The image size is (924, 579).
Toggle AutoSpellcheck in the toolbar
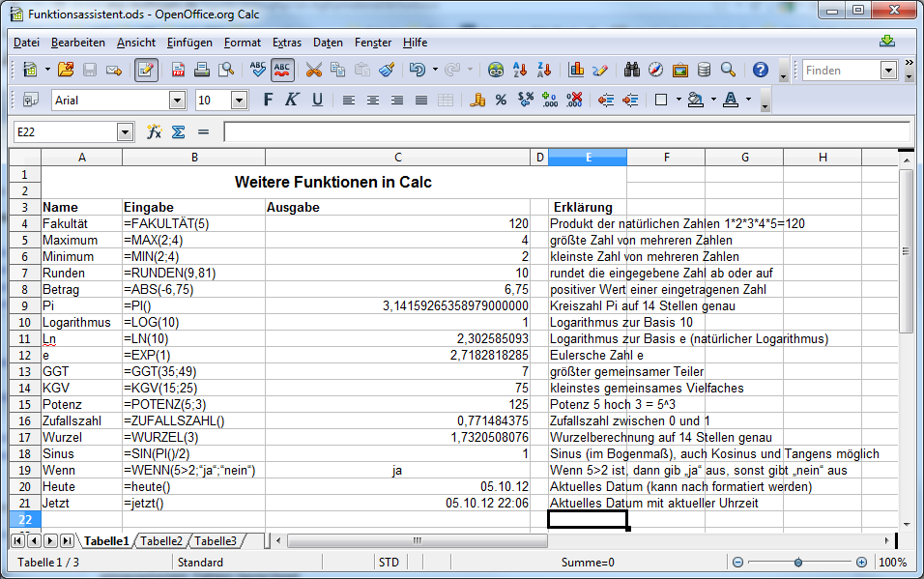[x=282, y=70]
